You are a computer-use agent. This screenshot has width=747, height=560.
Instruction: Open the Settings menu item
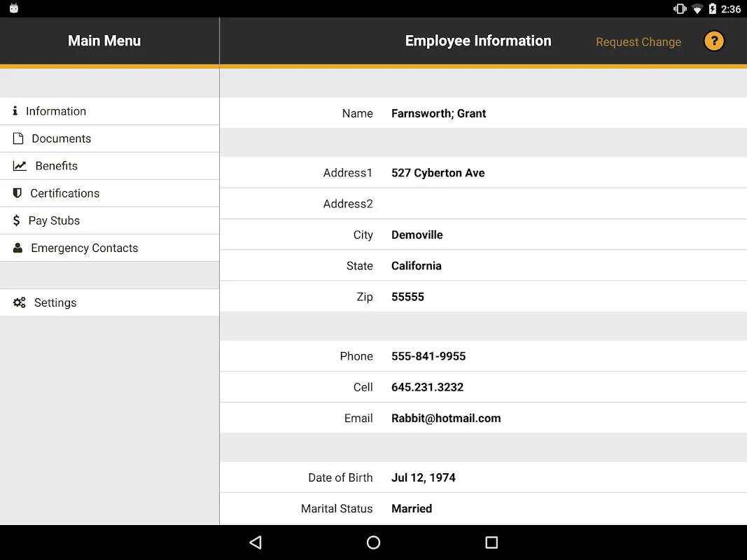[110, 302]
